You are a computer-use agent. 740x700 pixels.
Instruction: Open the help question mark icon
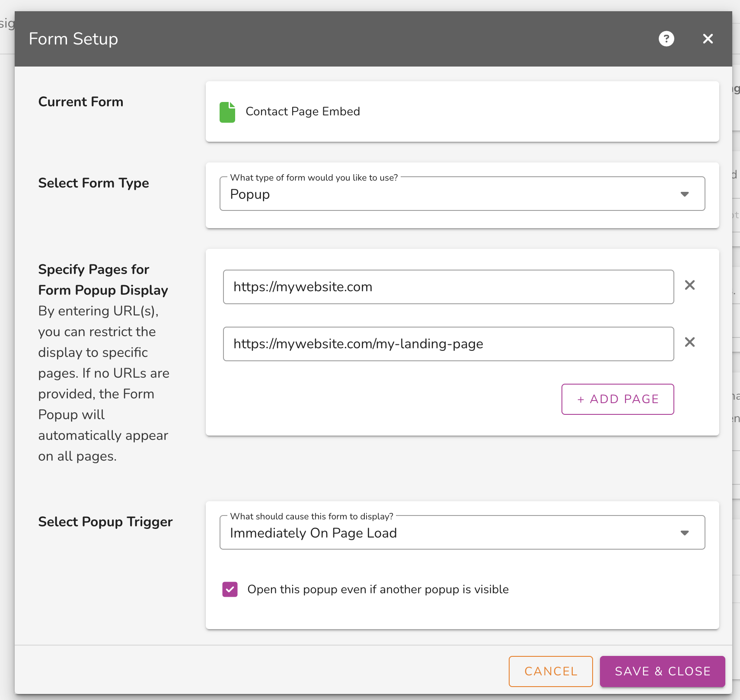[x=666, y=39]
